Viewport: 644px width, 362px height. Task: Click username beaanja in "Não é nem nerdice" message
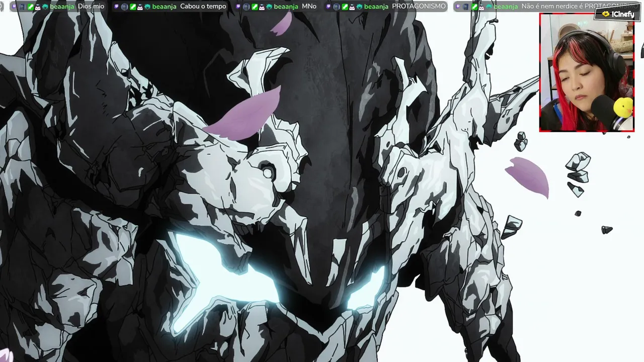coord(506,7)
